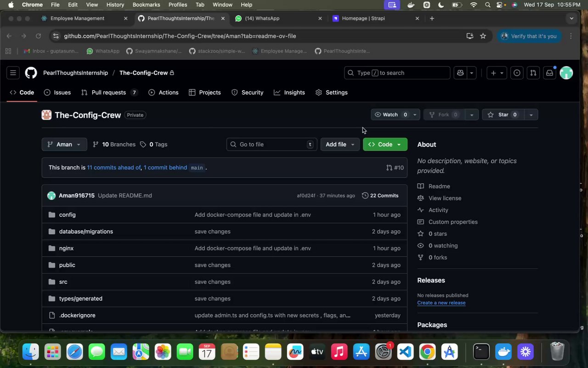
Task: Open the green Code dropdown
Action: [x=385, y=144]
